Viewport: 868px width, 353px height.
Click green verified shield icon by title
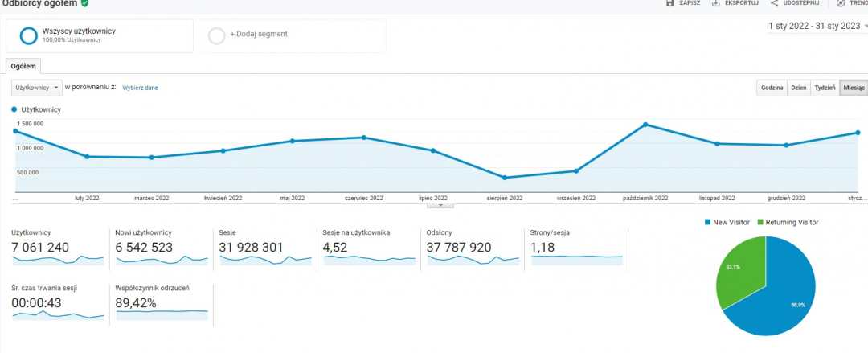85,3
